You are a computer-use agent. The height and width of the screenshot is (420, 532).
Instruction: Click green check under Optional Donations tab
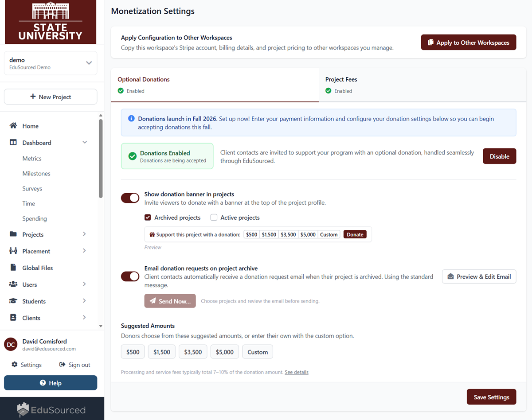point(121,91)
